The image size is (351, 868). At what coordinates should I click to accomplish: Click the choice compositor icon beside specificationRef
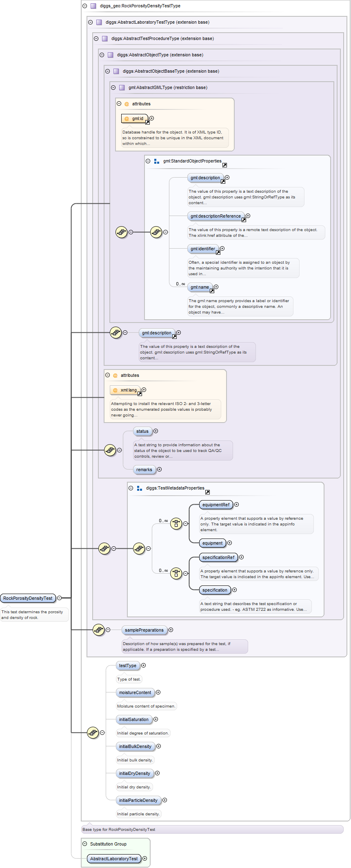[x=176, y=573]
